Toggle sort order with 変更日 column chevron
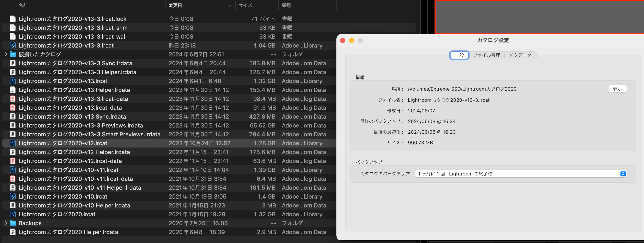Screen dimensions: 644x243 pos(229,6)
